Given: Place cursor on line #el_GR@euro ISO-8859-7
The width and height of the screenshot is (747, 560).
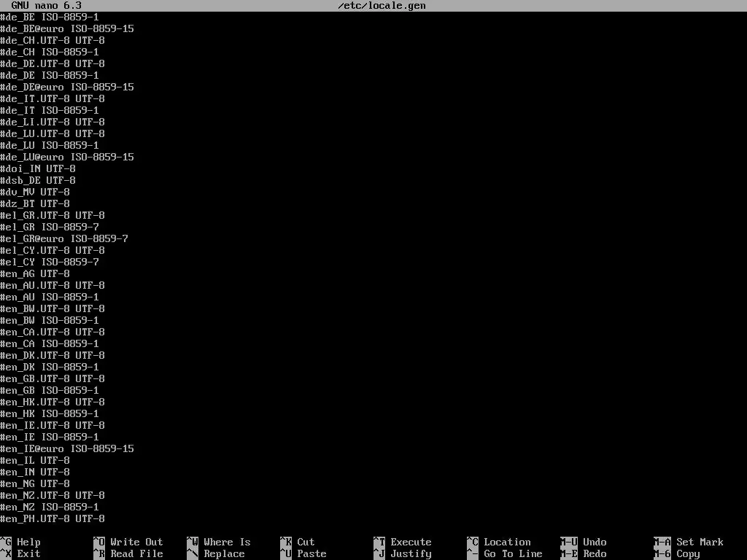Looking at the screenshot, I should pos(64,238).
